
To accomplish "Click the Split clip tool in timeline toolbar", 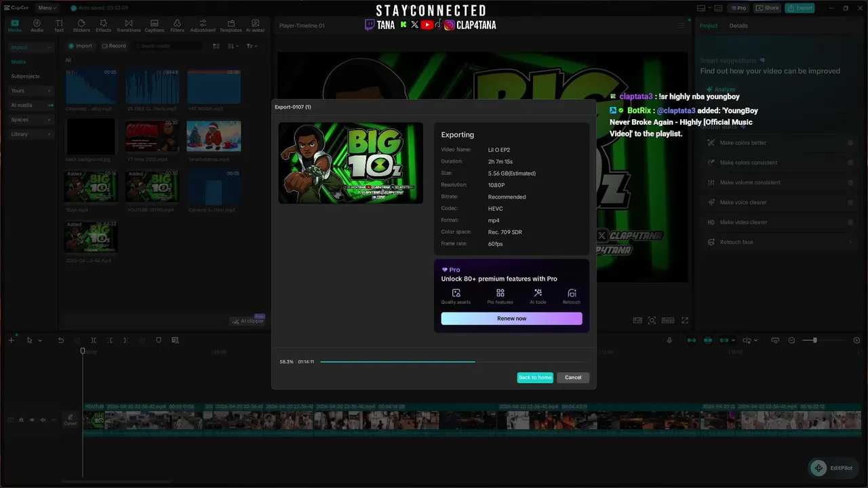I will (94, 340).
